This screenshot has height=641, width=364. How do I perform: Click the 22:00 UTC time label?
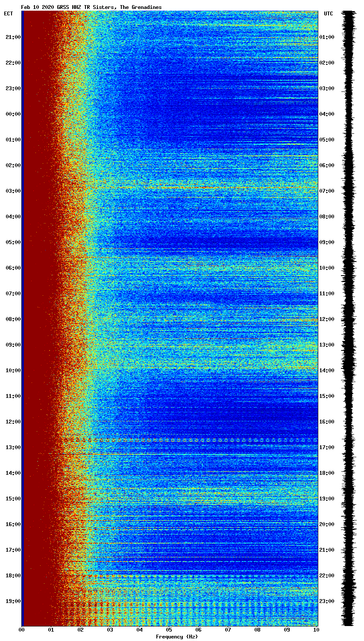click(x=327, y=576)
